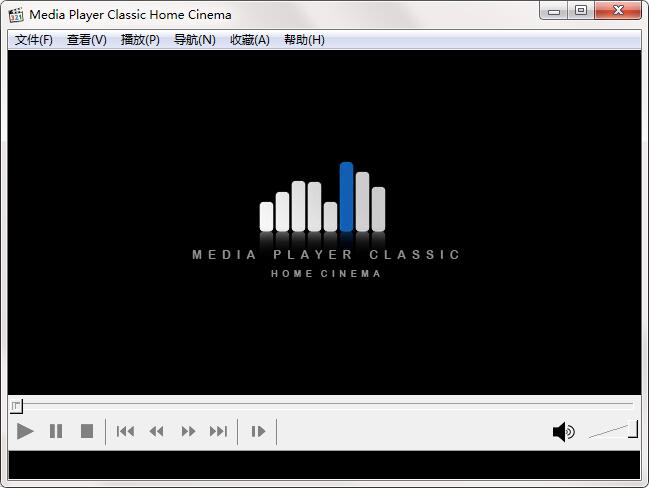649x488 pixels.
Task: Expand the 播放(P) menu
Action: click(x=140, y=40)
